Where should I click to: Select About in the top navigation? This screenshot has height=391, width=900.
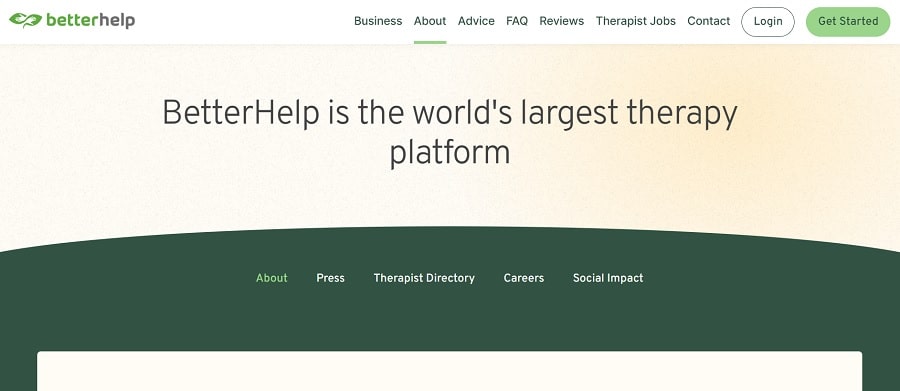click(430, 21)
